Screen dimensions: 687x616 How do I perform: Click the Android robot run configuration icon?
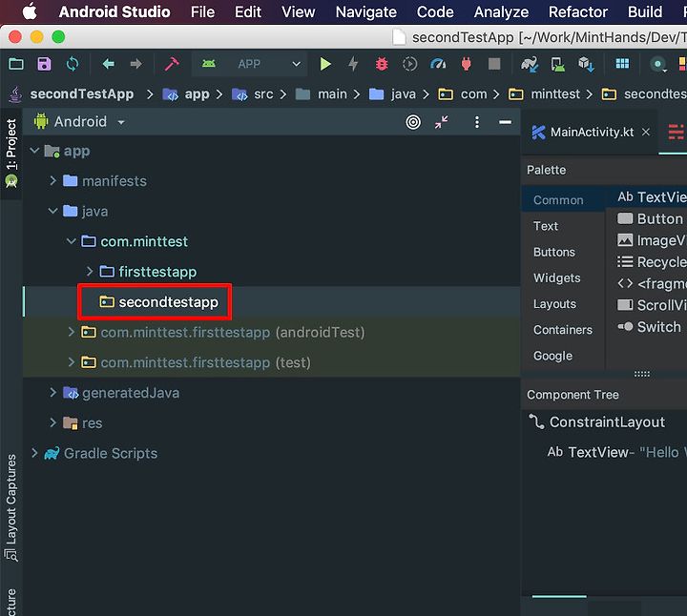pyautogui.click(x=209, y=64)
